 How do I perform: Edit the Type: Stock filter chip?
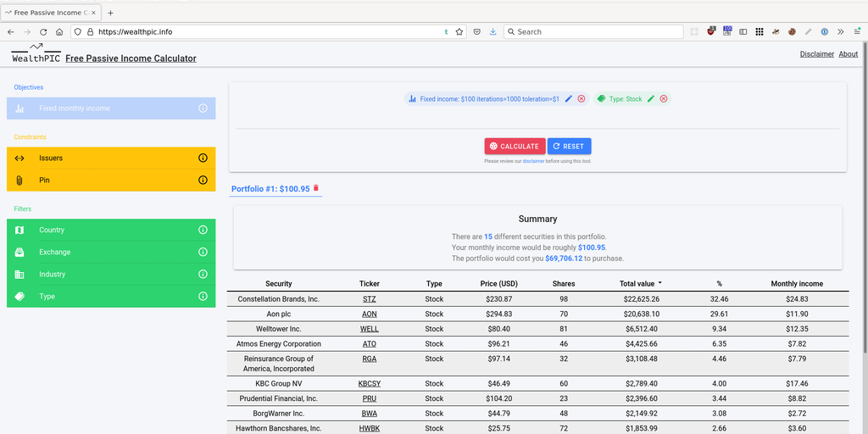point(651,99)
